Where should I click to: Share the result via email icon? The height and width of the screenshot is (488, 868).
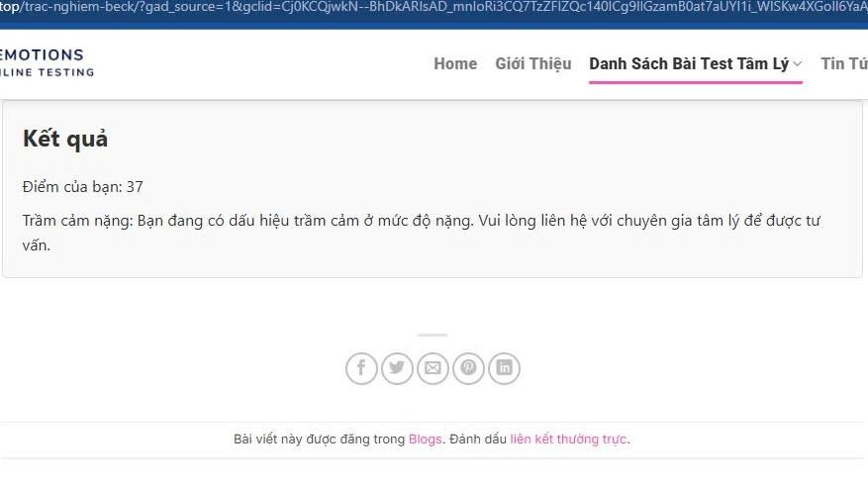pyautogui.click(x=433, y=368)
